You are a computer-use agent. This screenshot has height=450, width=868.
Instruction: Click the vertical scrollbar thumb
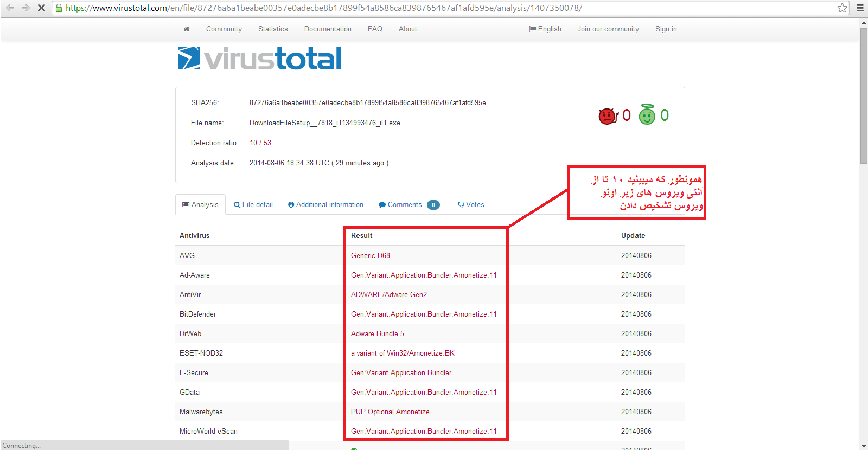click(x=864, y=95)
